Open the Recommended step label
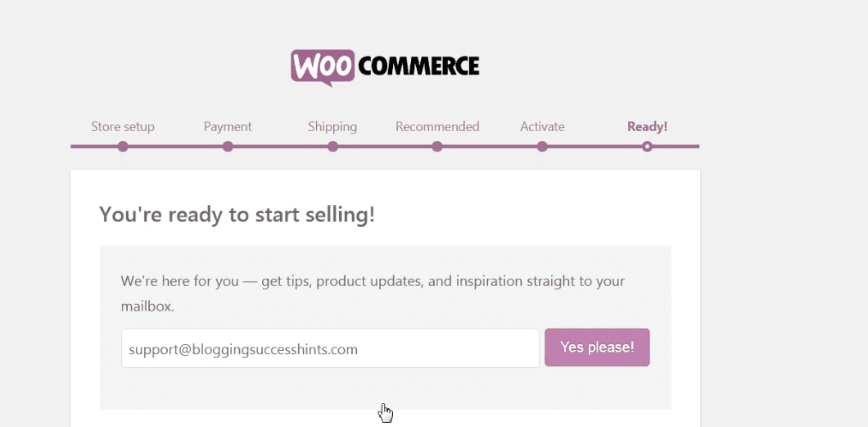Viewport: 868px width, 427px height. click(437, 127)
